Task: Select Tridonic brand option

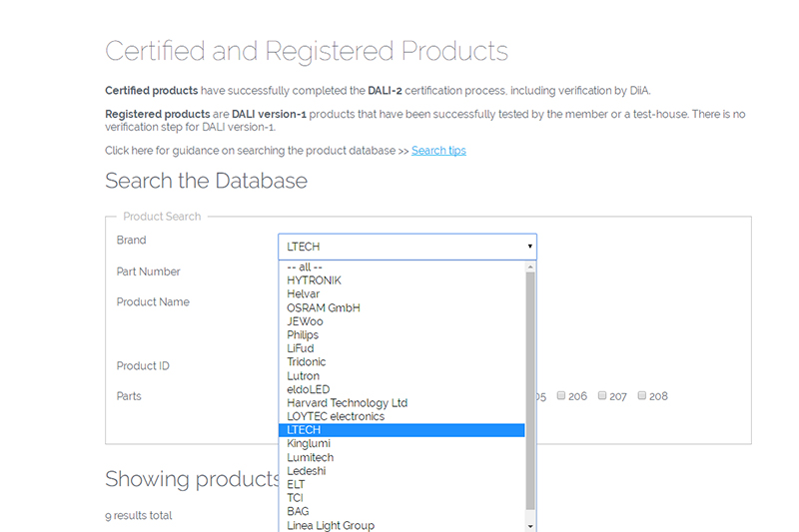Action: (402, 362)
